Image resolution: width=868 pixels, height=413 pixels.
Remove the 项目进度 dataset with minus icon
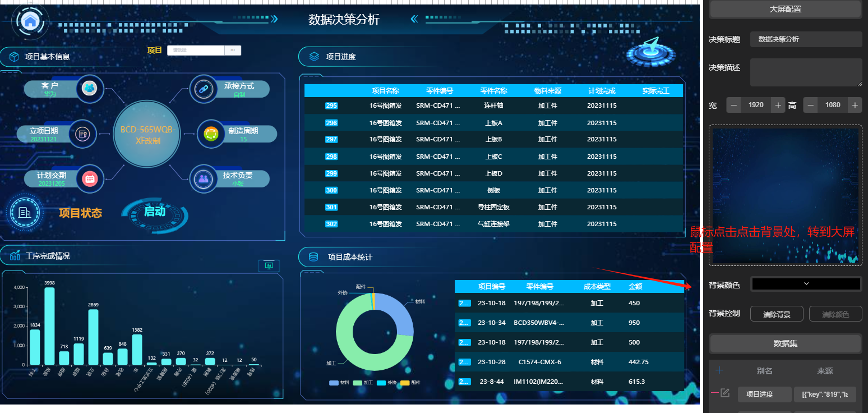click(x=714, y=393)
